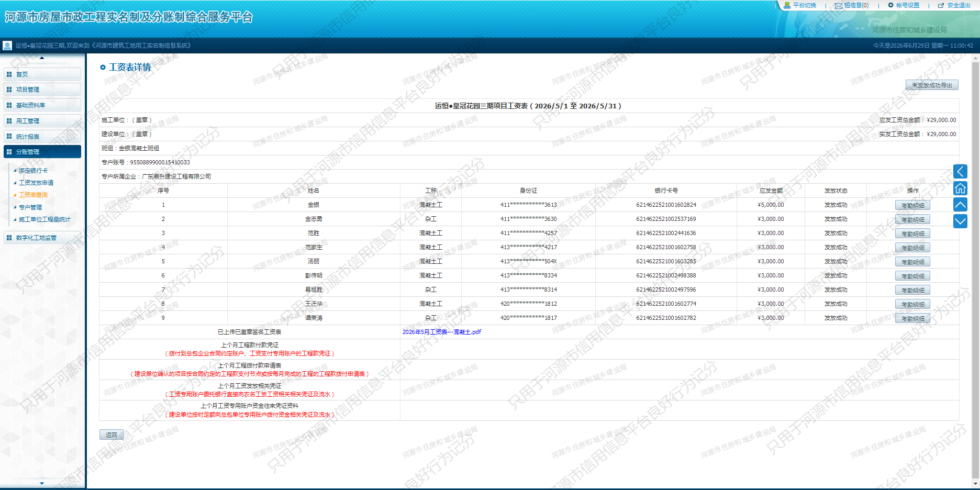Click 考勤明细 for worker 范家生
Viewport: 980px width, 490px height.
pyautogui.click(x=912, y=248)
